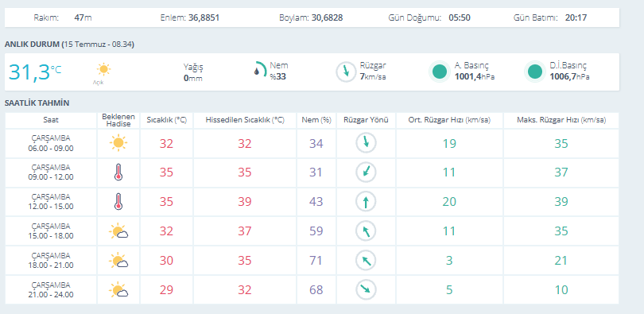644x314 pixels.
Task: Click the green D.İ.Basınç pressure indicator
Action: (x=535, y=72)
